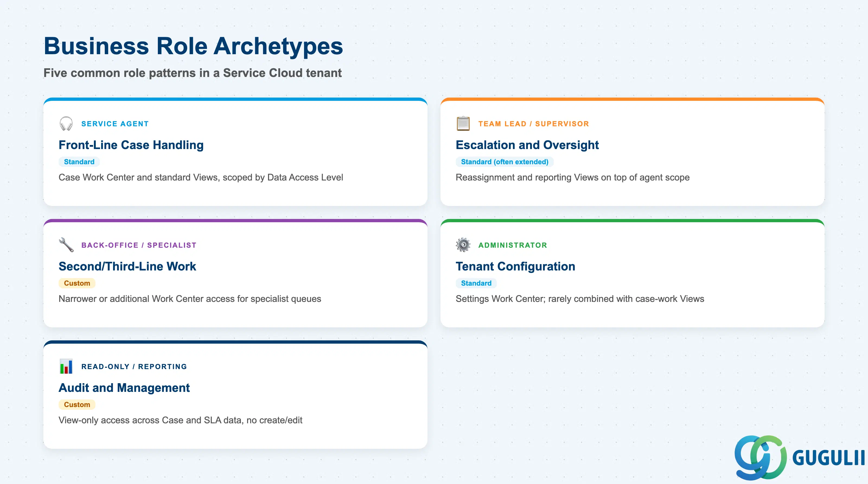Click the gear icon on Administrator card
868x484 pixels.
pyautogui.click(x=463, y=245)
